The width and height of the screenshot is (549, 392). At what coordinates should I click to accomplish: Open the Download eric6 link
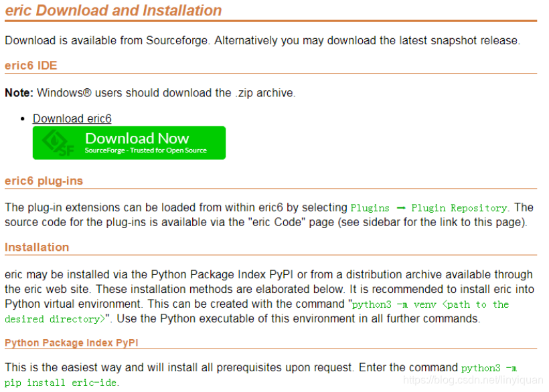click(72, 118)
